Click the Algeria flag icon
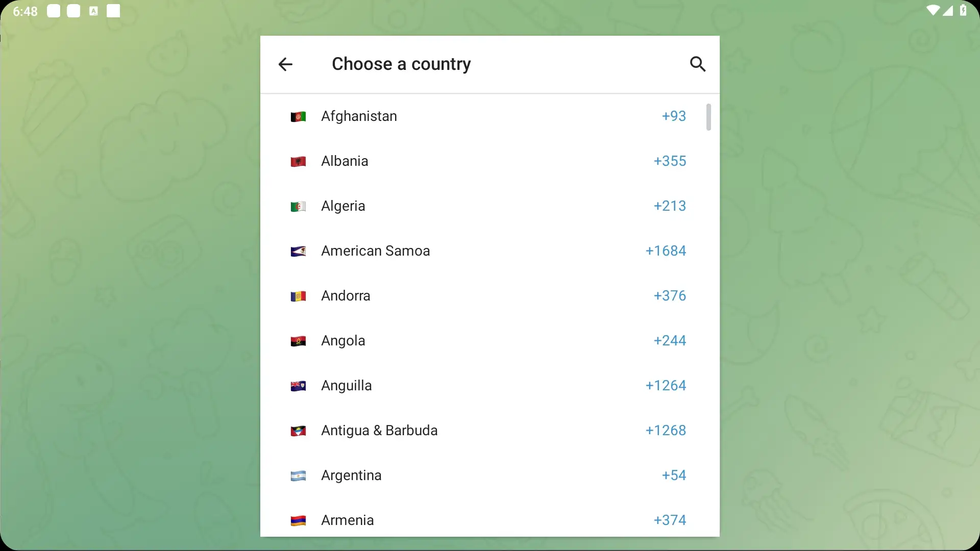Viewport: 980px width, 551px height. (x=298, y=207)
